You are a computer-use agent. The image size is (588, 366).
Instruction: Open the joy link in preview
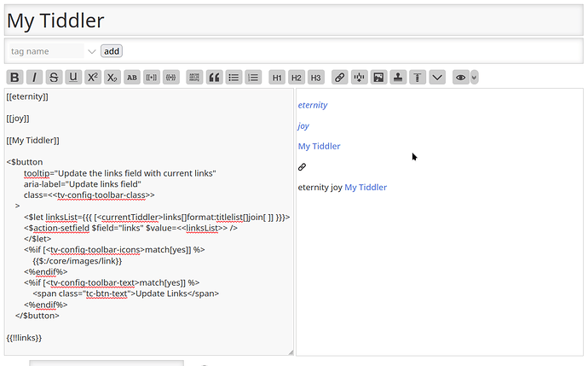(x=303, y=125)
